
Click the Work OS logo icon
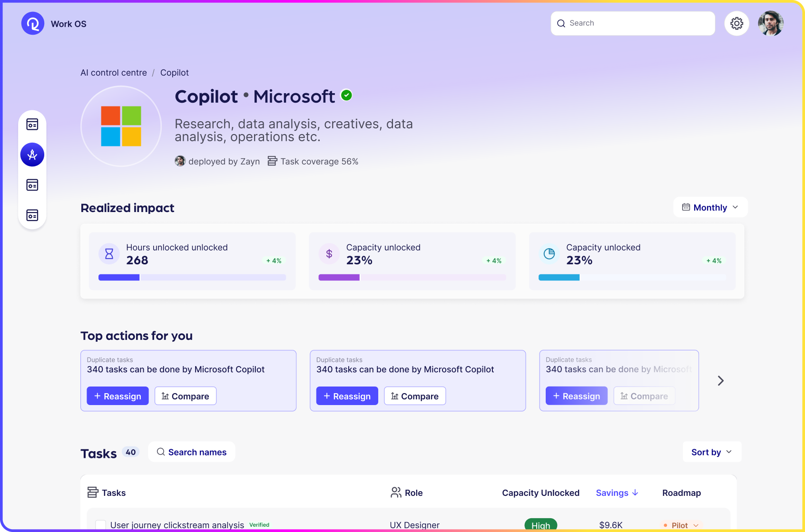33,23
